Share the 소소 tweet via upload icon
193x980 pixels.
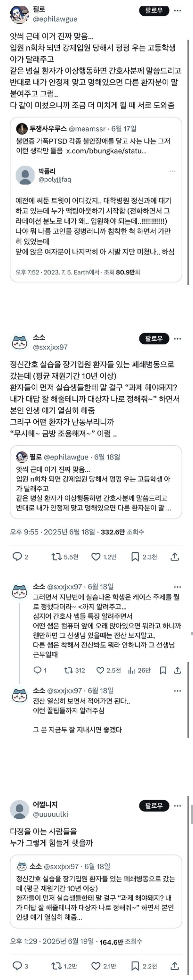[x=174, y=557]
